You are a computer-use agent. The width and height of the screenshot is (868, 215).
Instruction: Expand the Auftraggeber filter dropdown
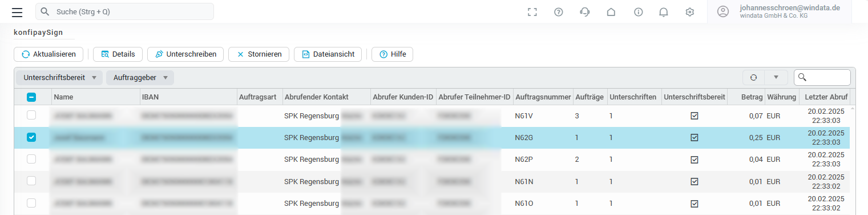(140, 78)
